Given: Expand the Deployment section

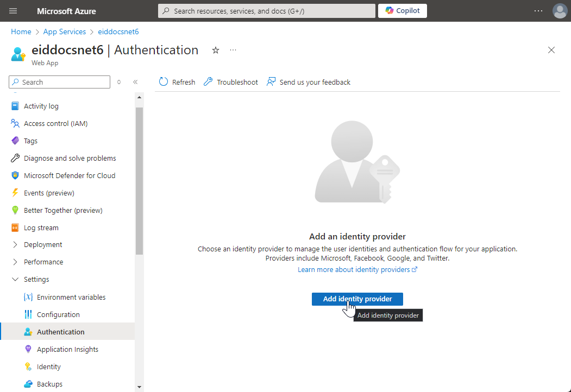Looking at the screenshot, I should (15, 245).
